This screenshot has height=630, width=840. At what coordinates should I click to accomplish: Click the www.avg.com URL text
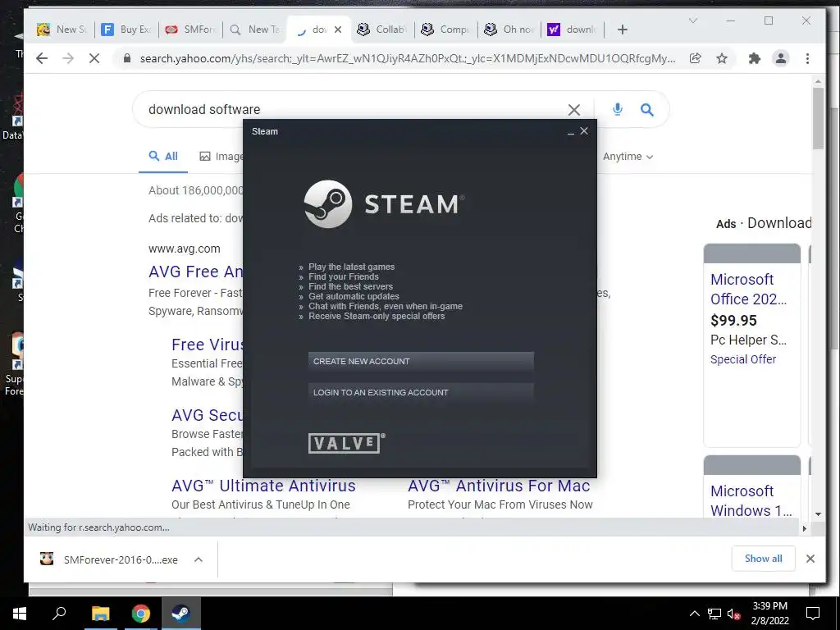(x=185, y=249)
